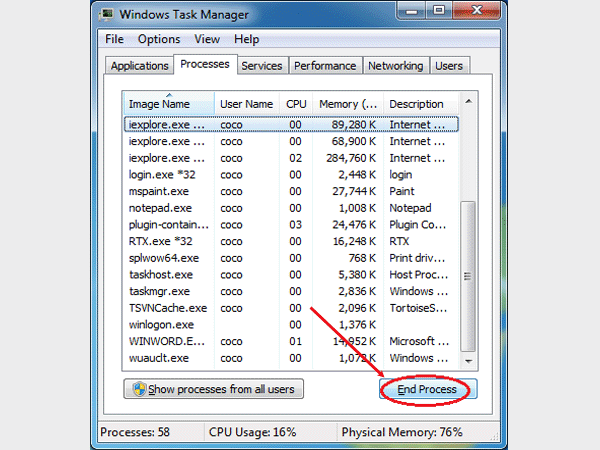Sort by Description column header

coord(421,104)
